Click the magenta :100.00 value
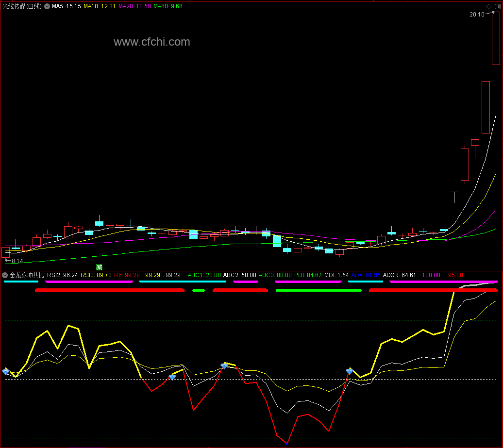Image resolution: width=503 pixels, height=448 pixels. [430, 275]
